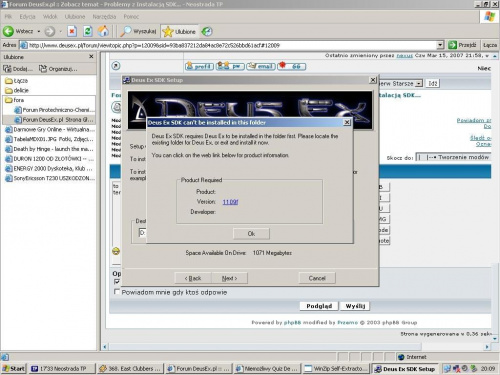Click Next in Deus Ex SDK Setup

coord(229,278)
